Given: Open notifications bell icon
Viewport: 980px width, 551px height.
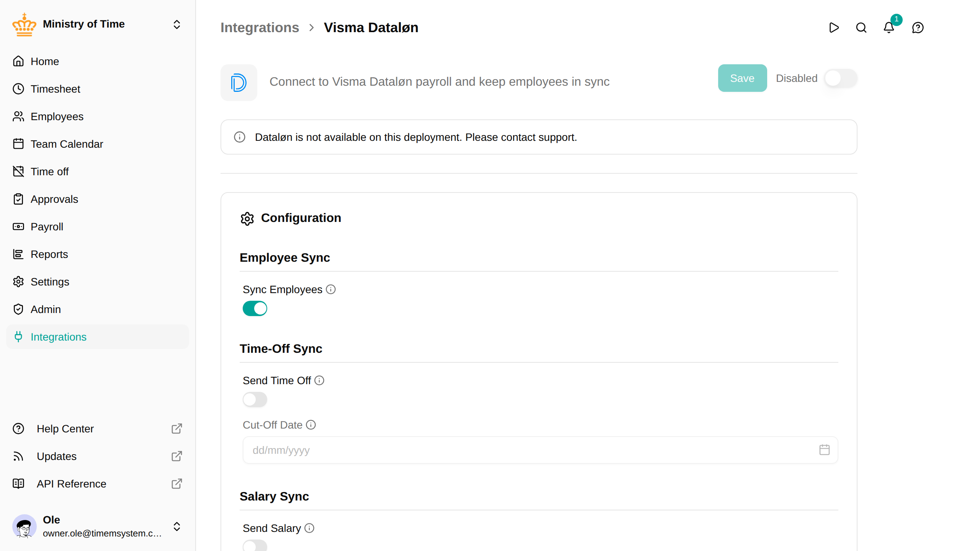Looking at the screenshot, I should [889, 28].
